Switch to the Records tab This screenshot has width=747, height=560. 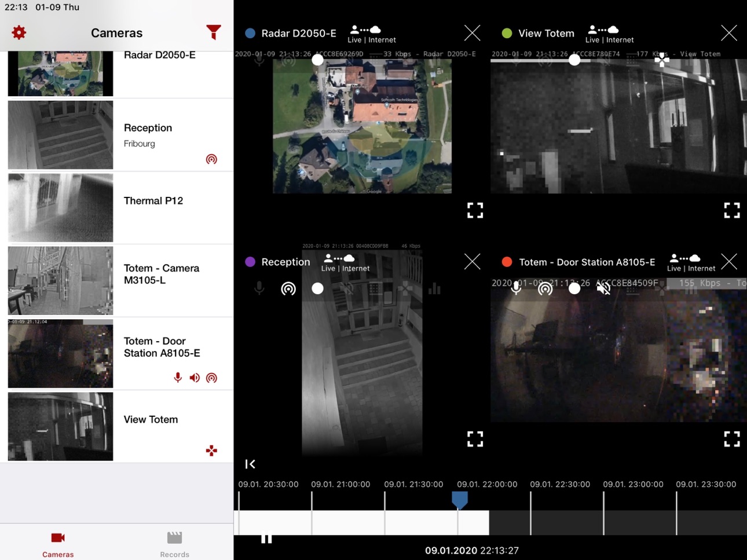(x=174, y=544)
